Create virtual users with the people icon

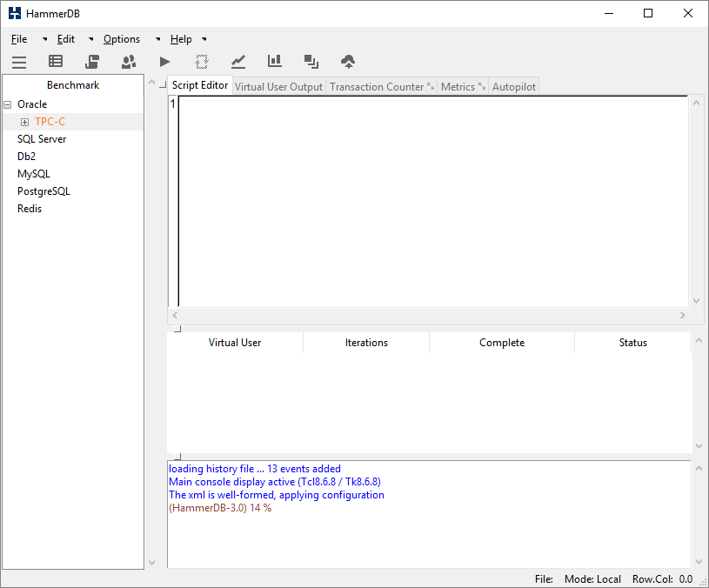coord(129,62)
